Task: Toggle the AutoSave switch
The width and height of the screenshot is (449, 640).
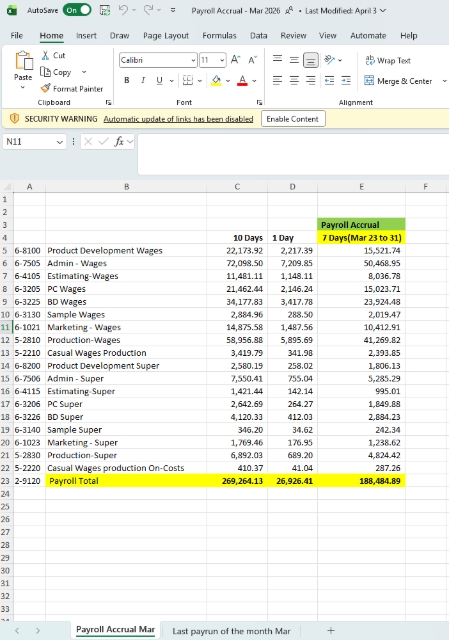Action: (77, 10)
